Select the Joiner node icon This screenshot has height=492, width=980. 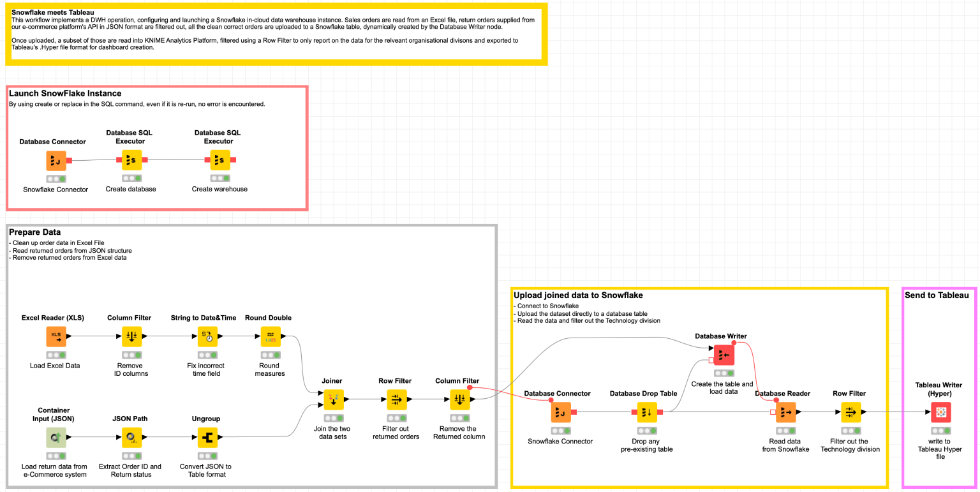point(334,399)
